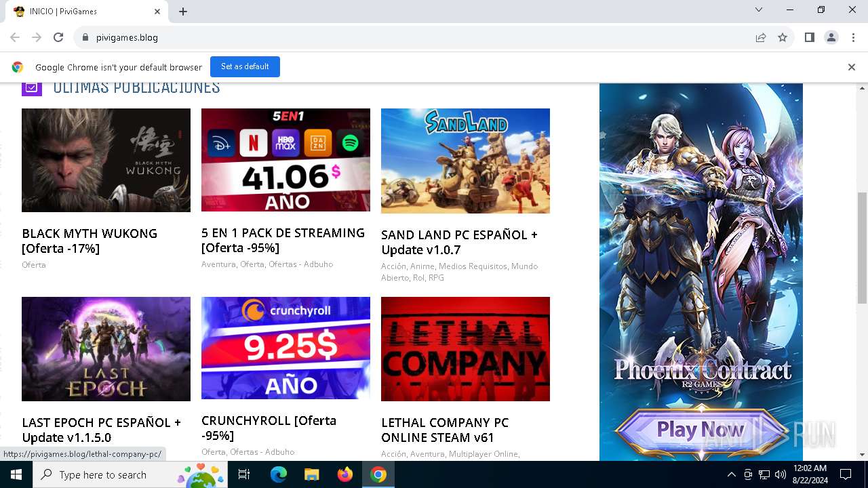Open File Explorer from the taskbar

[x=311, y=474]
